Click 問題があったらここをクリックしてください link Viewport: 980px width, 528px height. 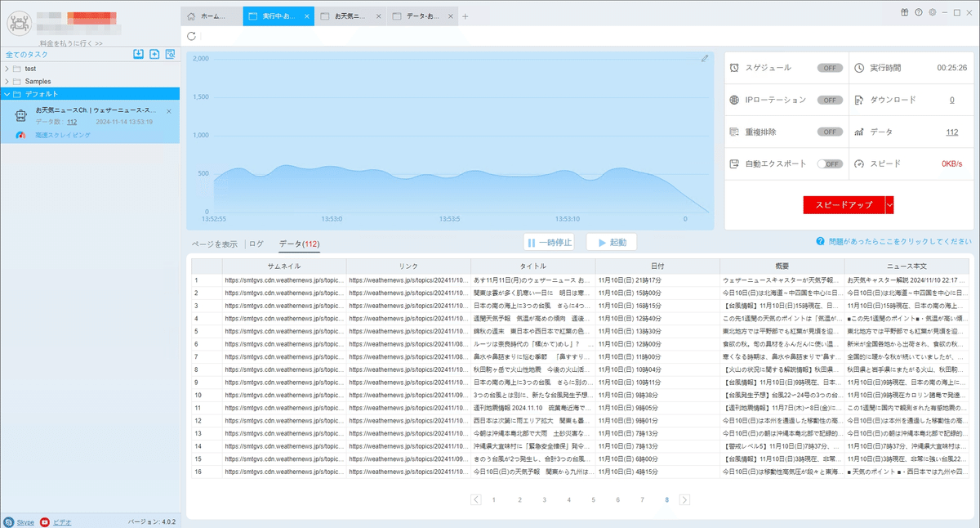tap(900, 242)
